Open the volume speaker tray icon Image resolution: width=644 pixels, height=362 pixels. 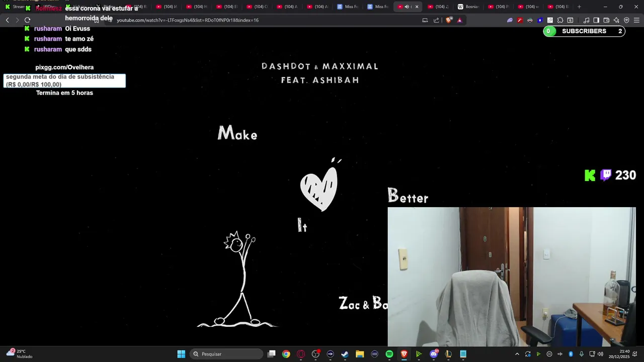pos(600,354)
